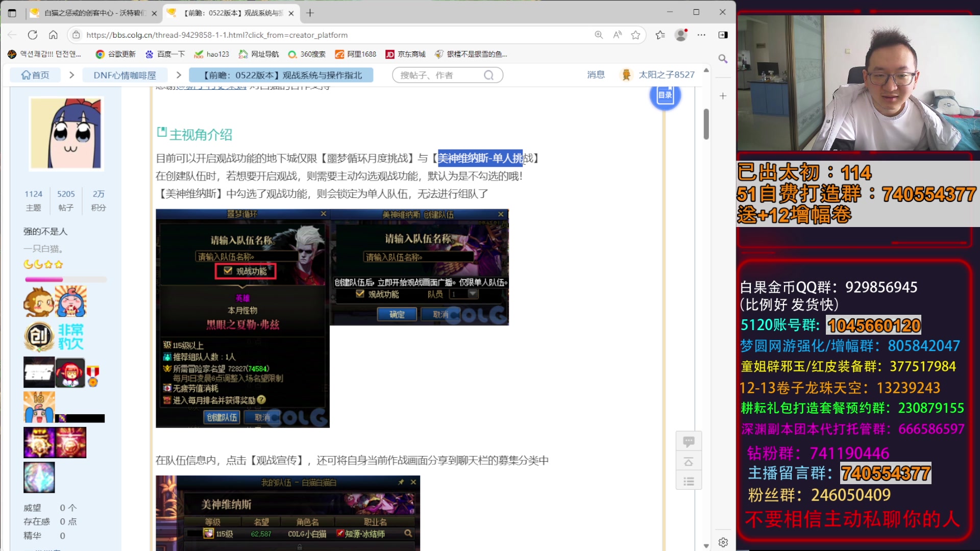
Task: Open sidebar search magnifier
Action: (x=723, y=59)
